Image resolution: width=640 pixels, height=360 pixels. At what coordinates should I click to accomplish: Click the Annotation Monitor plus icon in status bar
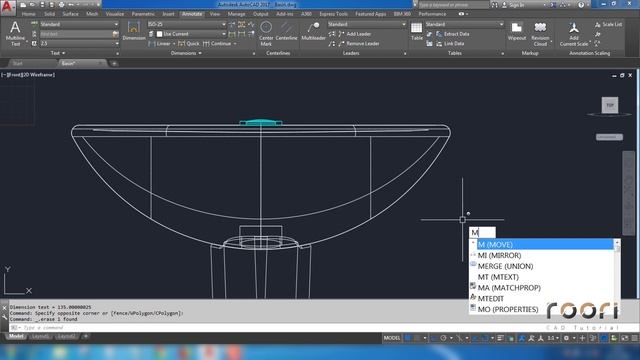point(582,338)
